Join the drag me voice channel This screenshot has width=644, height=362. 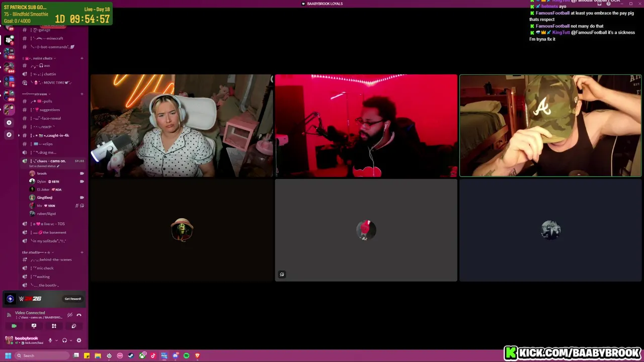[53, 152]
